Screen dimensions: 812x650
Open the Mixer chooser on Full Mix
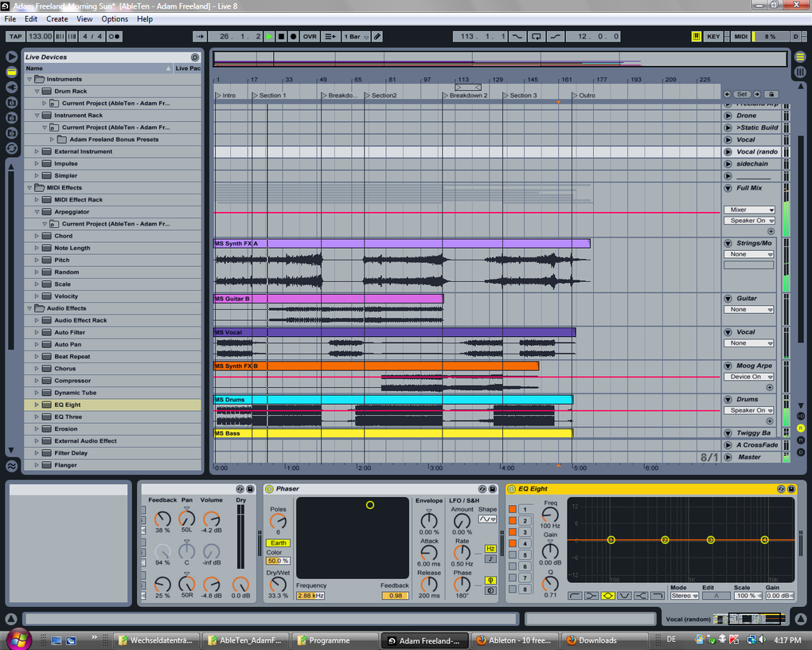click(x=748, y=209)
